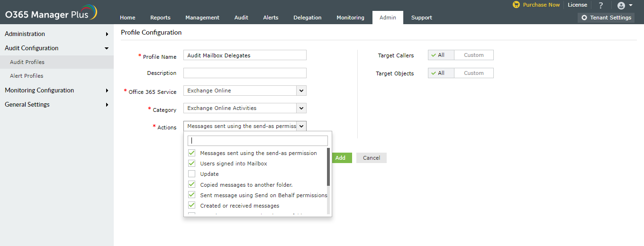This screenshot has width=644, height=246.
Task: Select 'Custom' for Target Objects
Action: (474, 73)
